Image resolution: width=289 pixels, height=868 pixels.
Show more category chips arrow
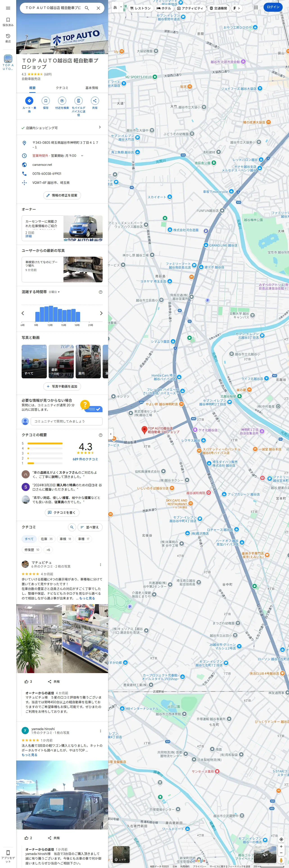(x=239, y=8)
